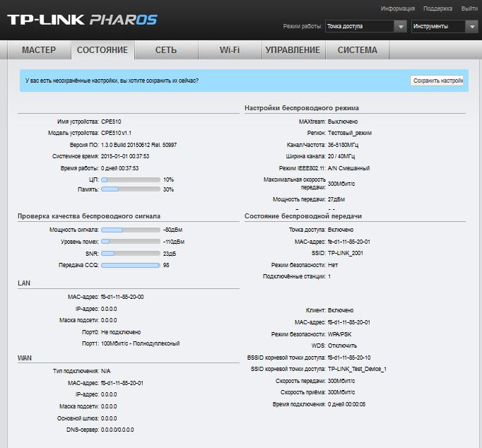Click the Передача CCQ bar
The image size is (482, 448).
(x=131, y=265)
